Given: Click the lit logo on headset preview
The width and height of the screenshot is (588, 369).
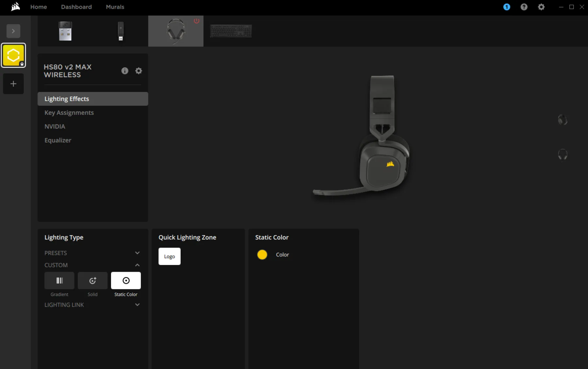Looking at the screenshot, I should click(x=390, y=164).
